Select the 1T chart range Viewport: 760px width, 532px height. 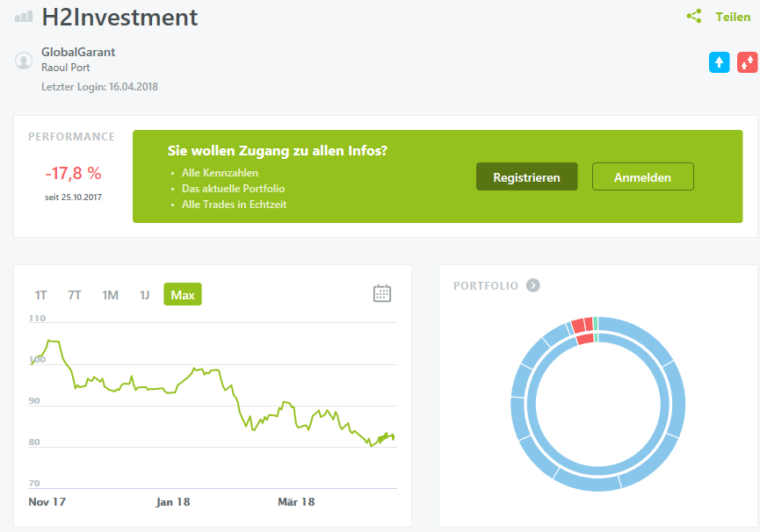click(41, 295)
